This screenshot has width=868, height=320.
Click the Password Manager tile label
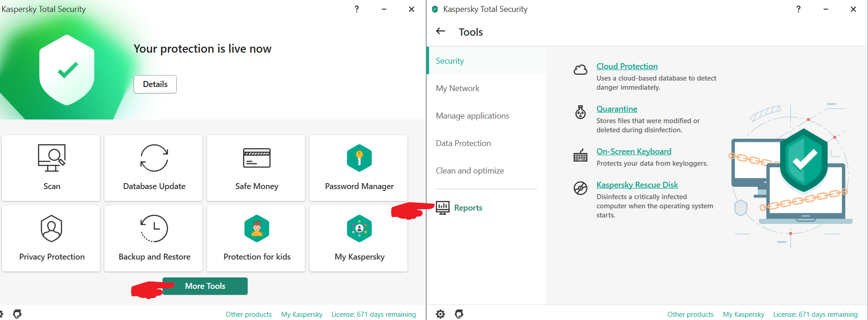point(359,186)
